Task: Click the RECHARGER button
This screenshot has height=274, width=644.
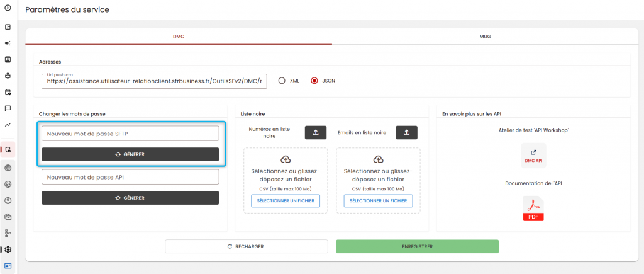Action: 247,246
